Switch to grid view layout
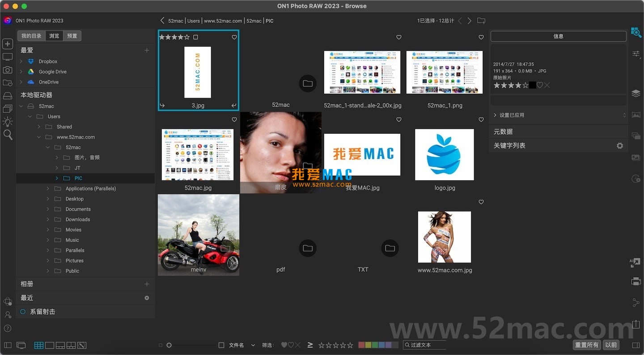This screenshot has width=644, height=355. 39,345
